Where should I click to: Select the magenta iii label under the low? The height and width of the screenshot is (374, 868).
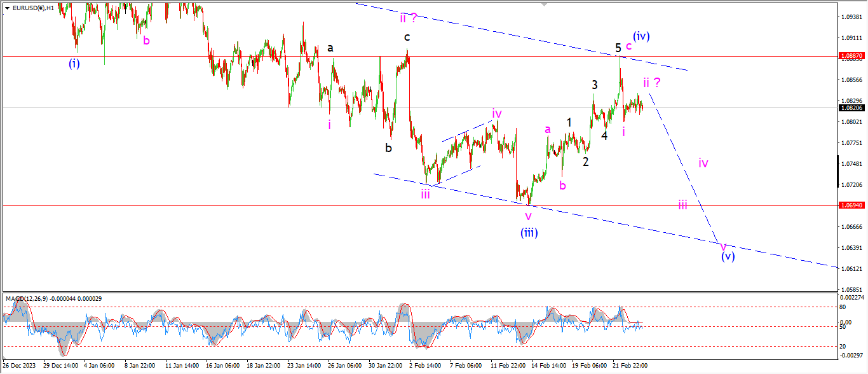(425, 195)
